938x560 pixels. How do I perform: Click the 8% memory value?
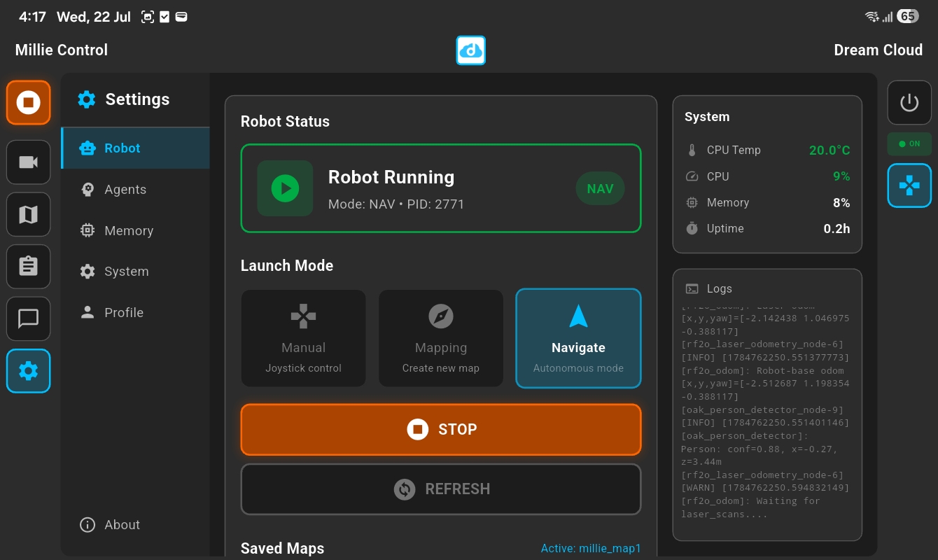tap(841, 202)
